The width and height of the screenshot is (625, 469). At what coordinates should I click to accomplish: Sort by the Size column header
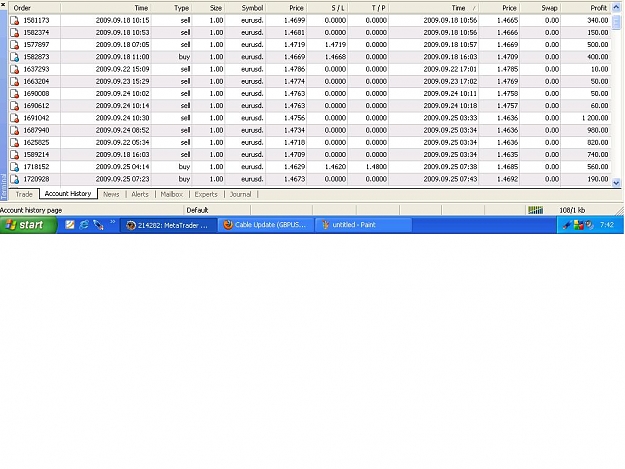pyautogui.click(x=208, y=8)
